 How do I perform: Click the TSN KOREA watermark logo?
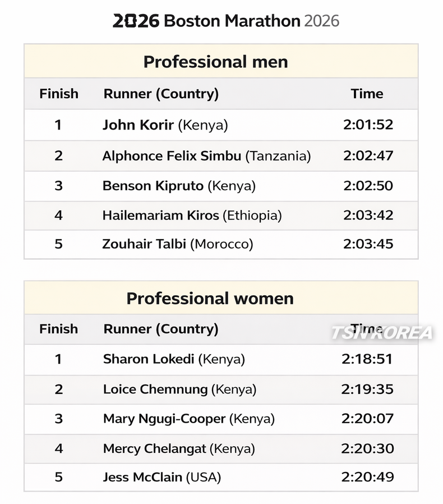point(381,333)
